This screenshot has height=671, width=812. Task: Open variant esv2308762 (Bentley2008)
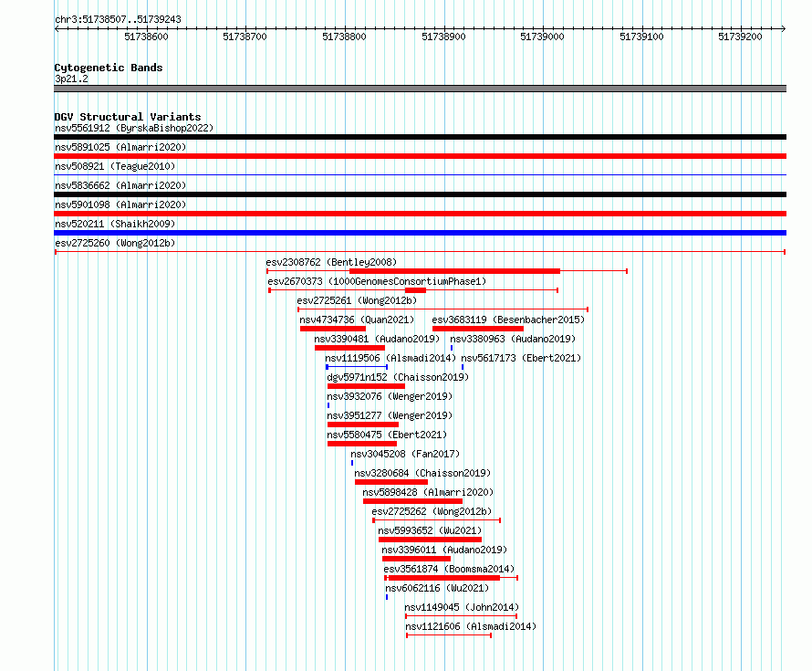tap(331, 262)
